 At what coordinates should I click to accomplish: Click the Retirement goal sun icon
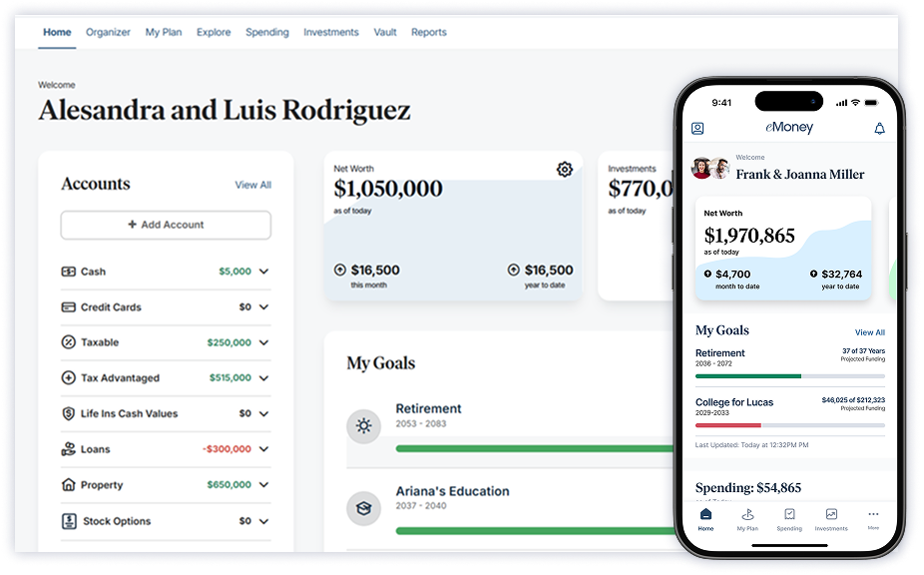pyautogui.click(x=363, y=426)
